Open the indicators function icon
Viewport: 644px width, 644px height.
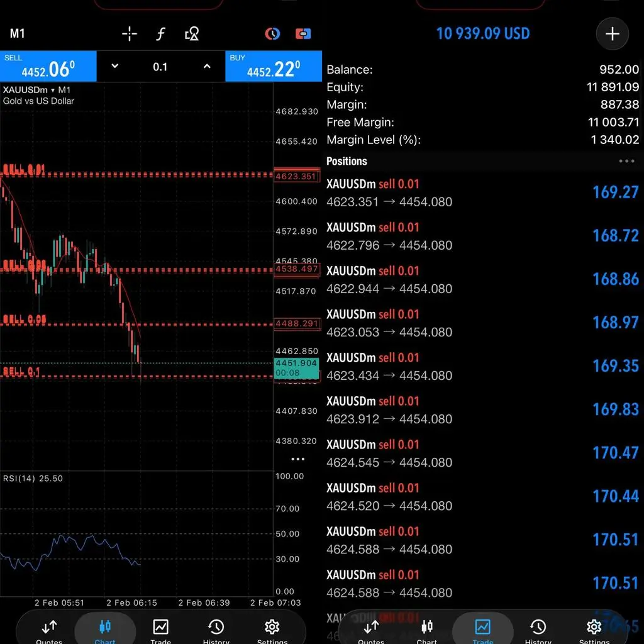(160, 34)
